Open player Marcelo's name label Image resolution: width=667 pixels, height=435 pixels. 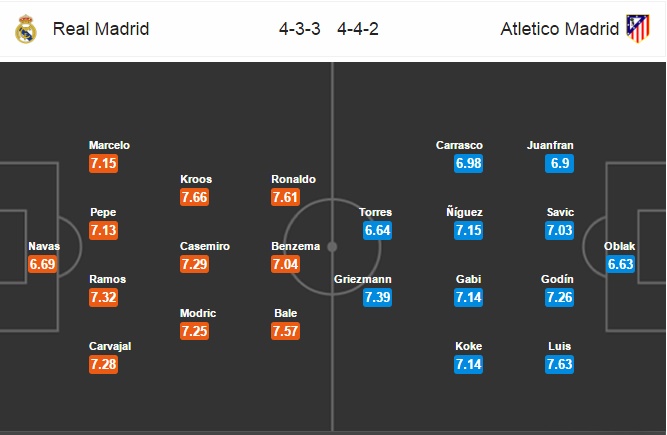click(x=109, y=145)
